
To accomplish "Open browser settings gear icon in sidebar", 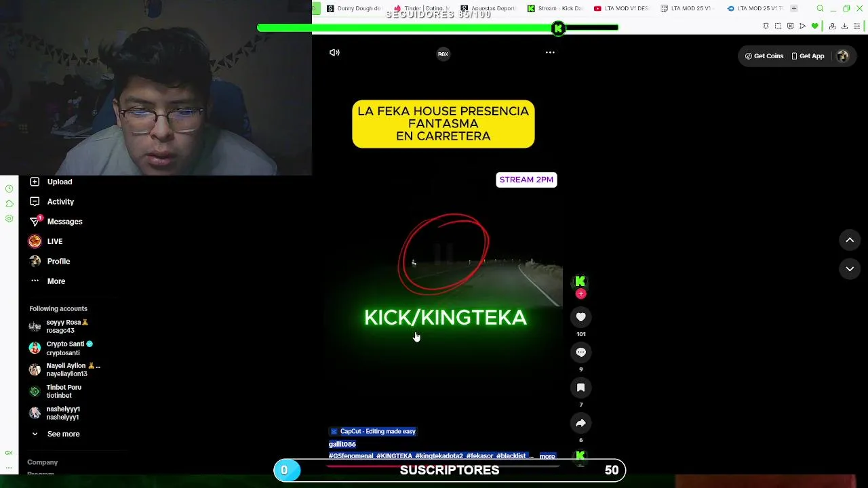I will click(9, 218).
